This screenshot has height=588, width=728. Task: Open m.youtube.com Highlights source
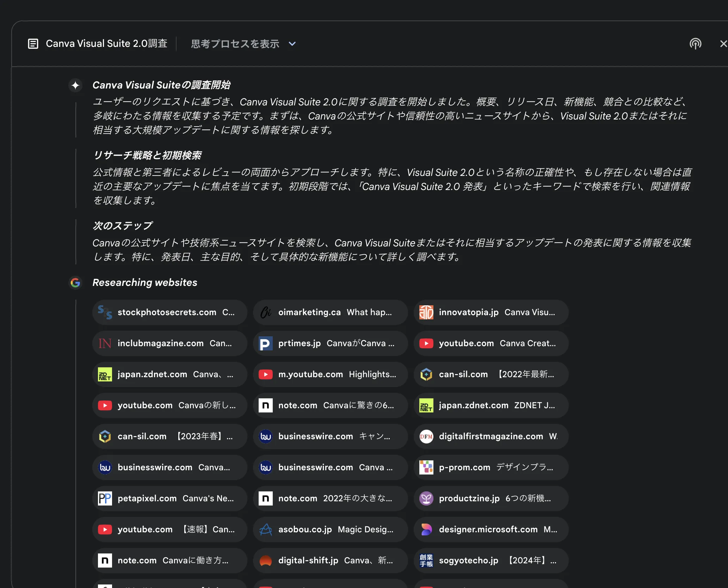[x=331, y=374]
